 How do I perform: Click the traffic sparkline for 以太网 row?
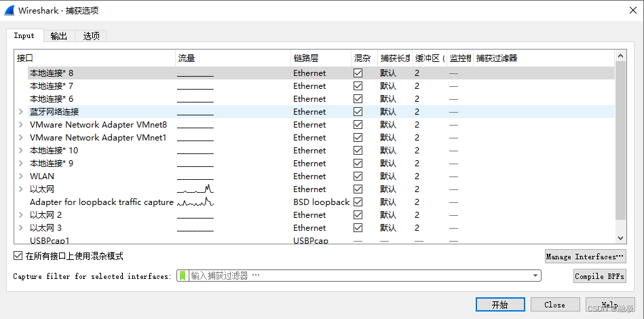(x=195, y=189)
